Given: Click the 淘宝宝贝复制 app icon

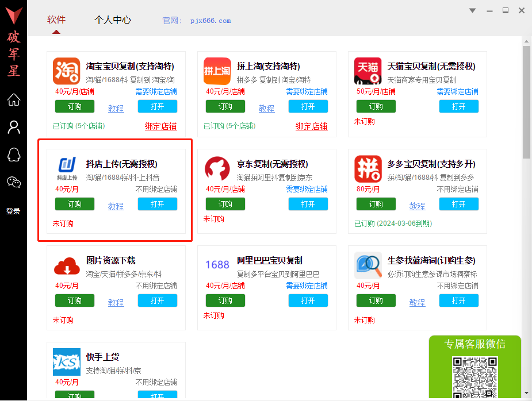Looking at the screenshot, I should point(67,71).
